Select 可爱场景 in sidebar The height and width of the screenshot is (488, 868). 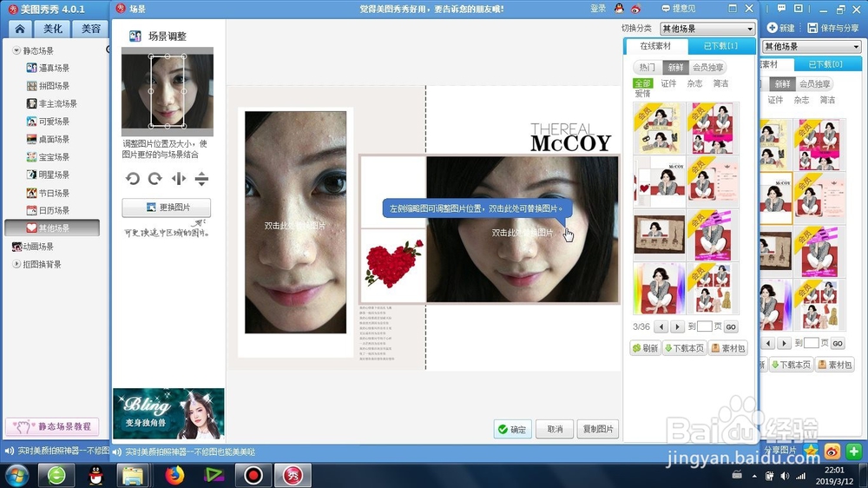click(x=48, y=122)
